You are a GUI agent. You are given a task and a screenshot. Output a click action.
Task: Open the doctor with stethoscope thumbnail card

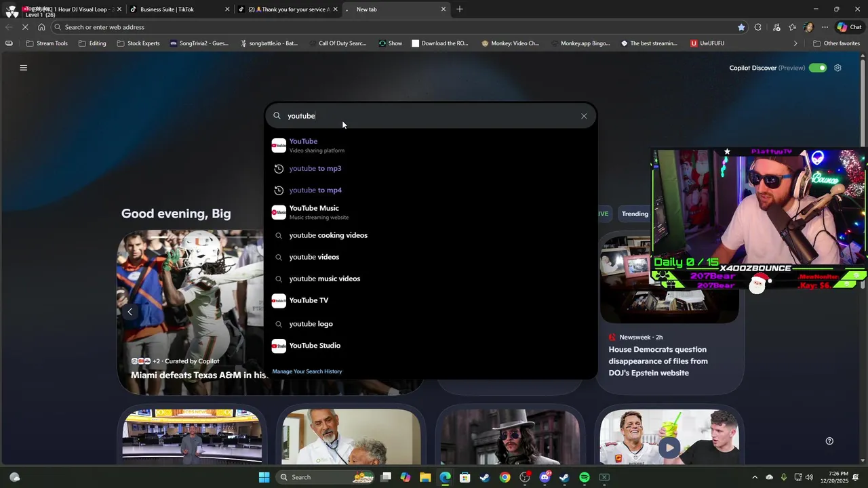(351, 435)
